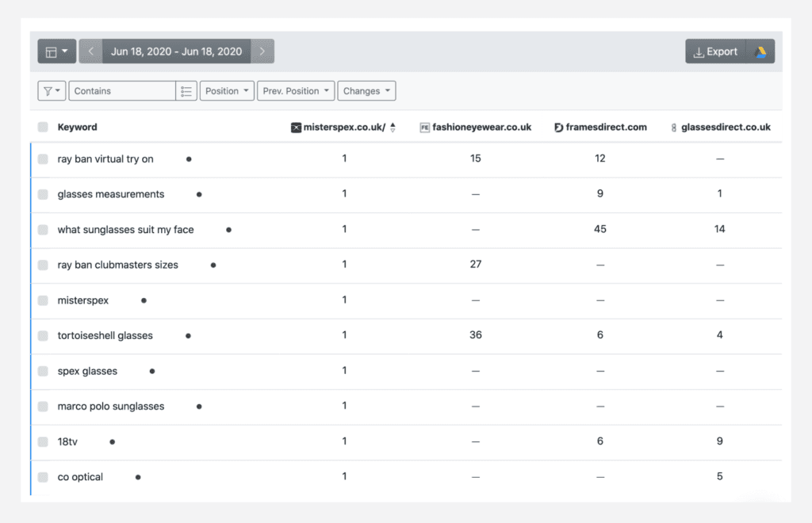Go to previous date range
This screenshot has width=812, height=523.
(x=90, y=52)
